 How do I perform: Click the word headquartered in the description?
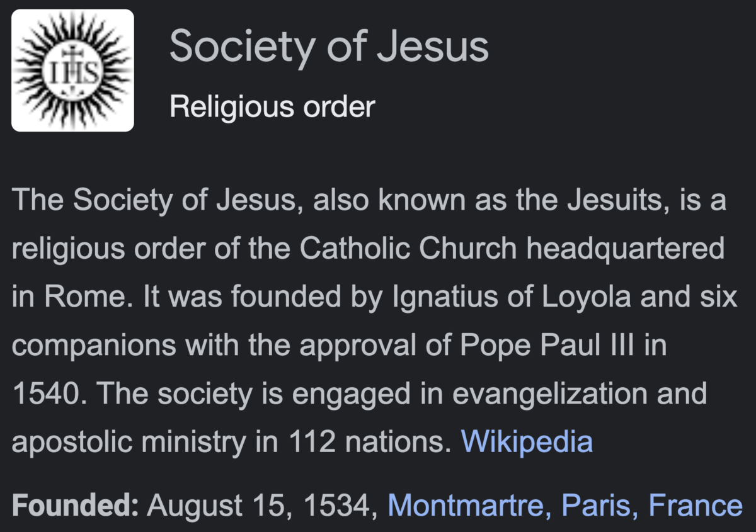[x=625, y=250]
